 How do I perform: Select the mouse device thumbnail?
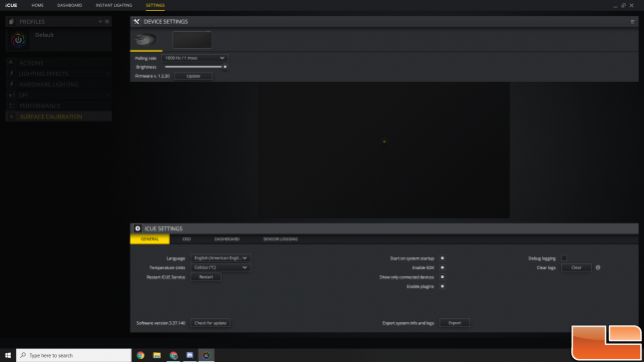146,40
